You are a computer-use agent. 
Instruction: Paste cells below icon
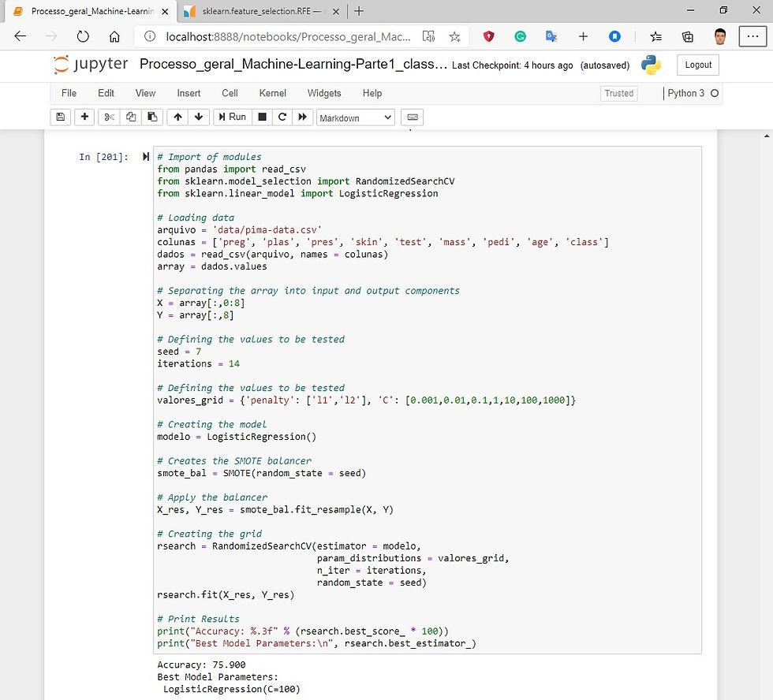pyautogui.click(x=152, y=117)
